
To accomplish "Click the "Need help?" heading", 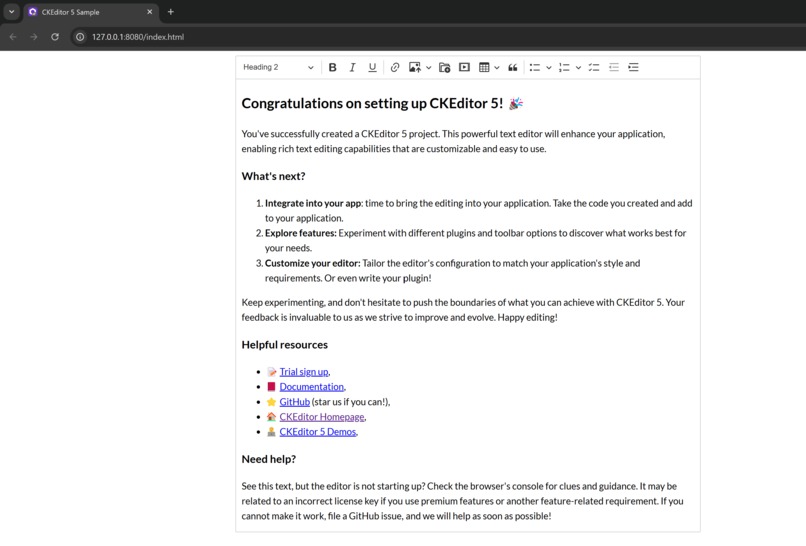I will pos(269,459).
